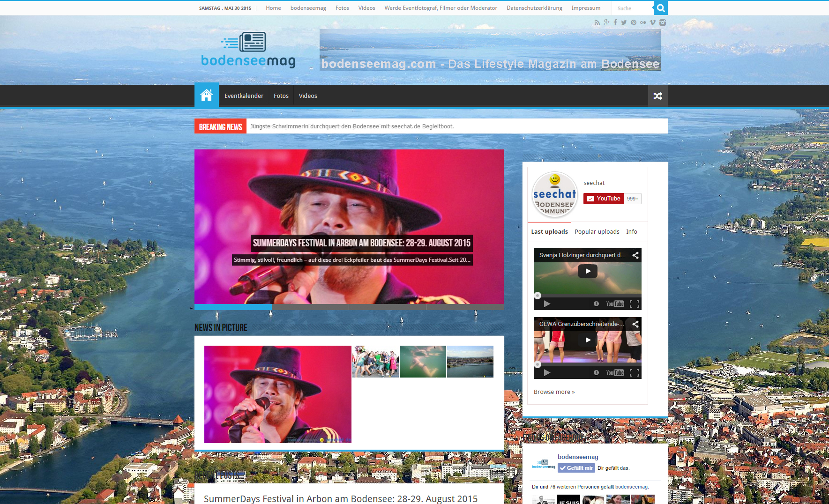
Task: Enter fullscreen on Svenja Holzinger video
Action: [x=635, y=304]
